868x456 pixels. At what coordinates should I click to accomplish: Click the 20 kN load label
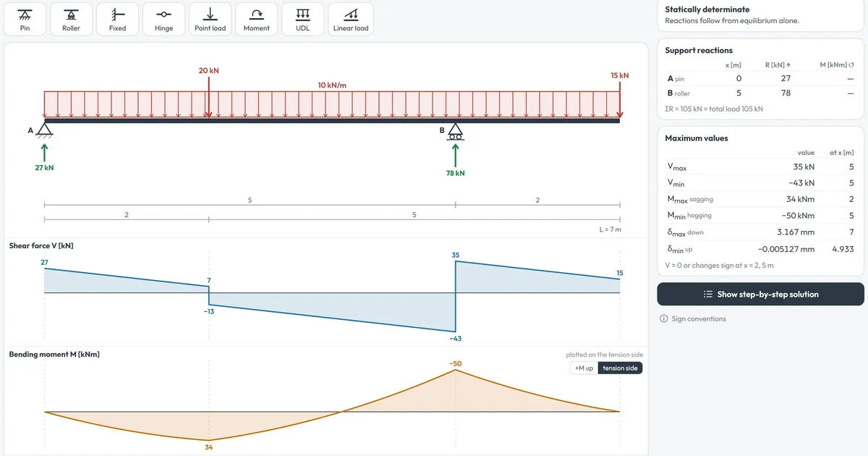click(209, 71)
